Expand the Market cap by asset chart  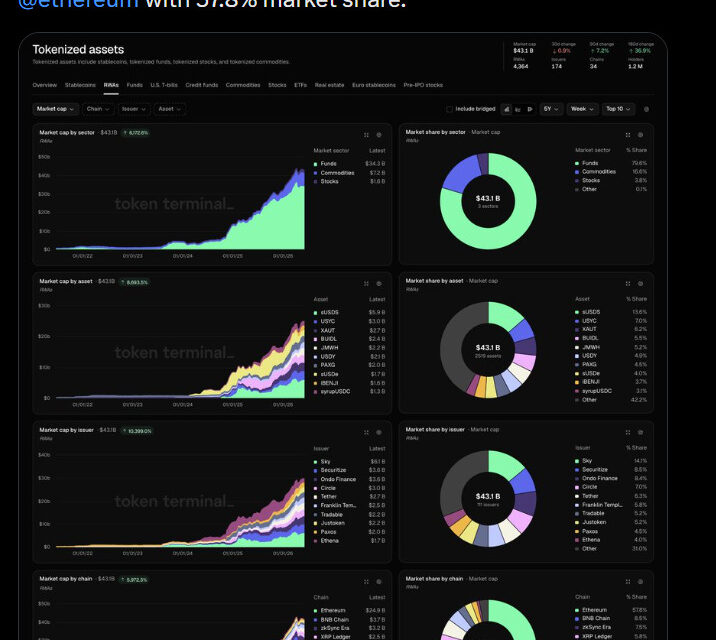point(366,283)
